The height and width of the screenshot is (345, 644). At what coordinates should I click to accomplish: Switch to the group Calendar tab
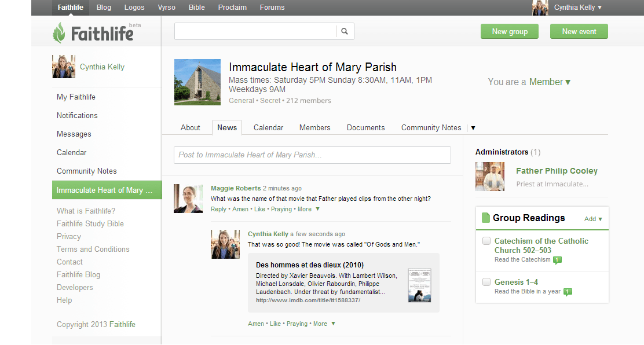268,128
